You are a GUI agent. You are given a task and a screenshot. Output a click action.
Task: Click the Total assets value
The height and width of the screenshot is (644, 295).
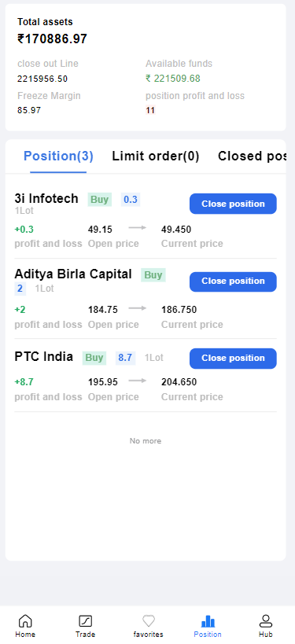click(52, 39)
